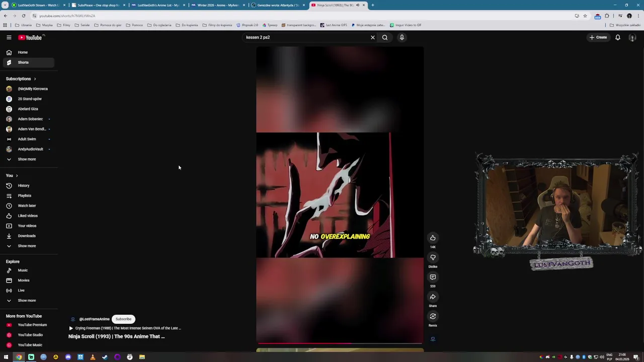The image size is (644, 362).
Task: Open the Short's comments
Action: (433, 277)
